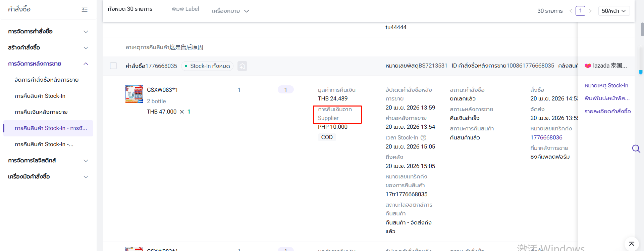Click the help icon next to เวลา Stock-In

coord(423,137)
